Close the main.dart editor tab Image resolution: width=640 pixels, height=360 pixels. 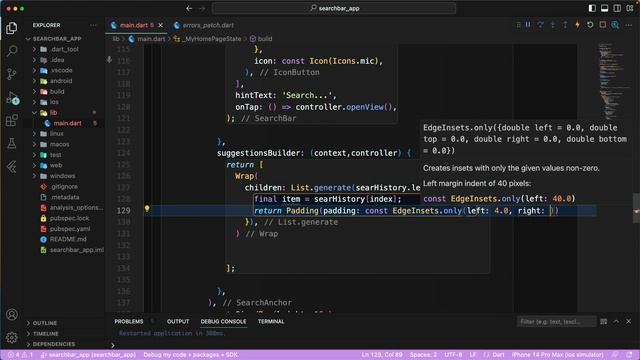click(161, 25)
